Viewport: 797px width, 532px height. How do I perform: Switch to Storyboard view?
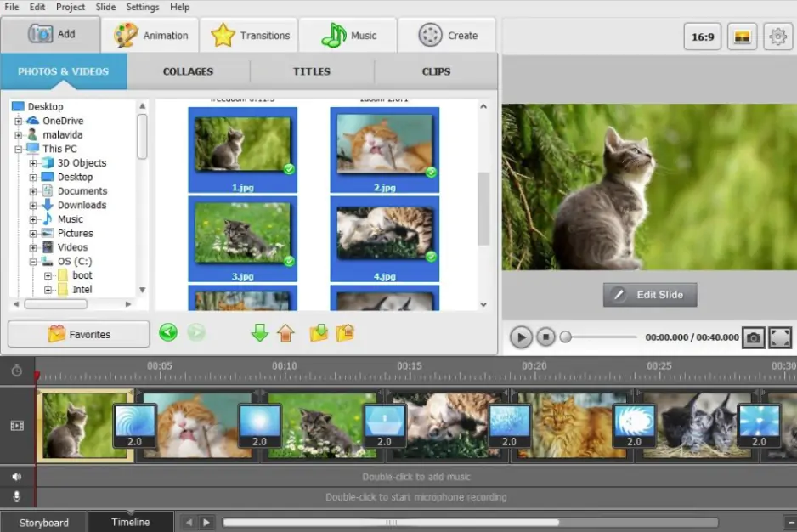pos(44,523)
